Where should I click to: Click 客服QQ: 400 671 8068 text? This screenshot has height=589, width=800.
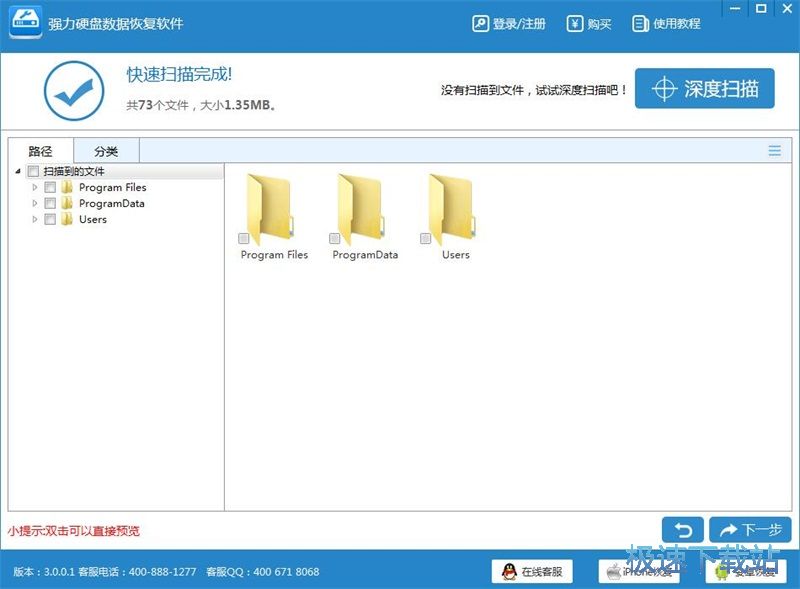pyautogui.click(x=263, y=572)
